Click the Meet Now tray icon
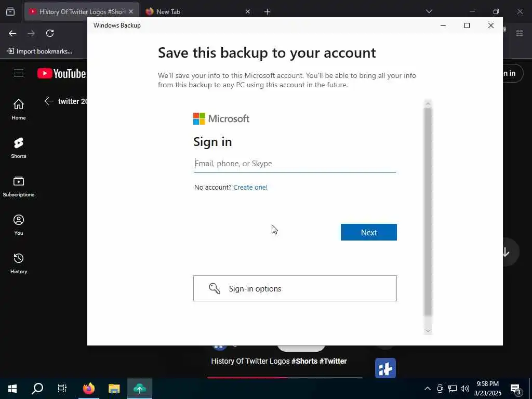 [440, 389]
